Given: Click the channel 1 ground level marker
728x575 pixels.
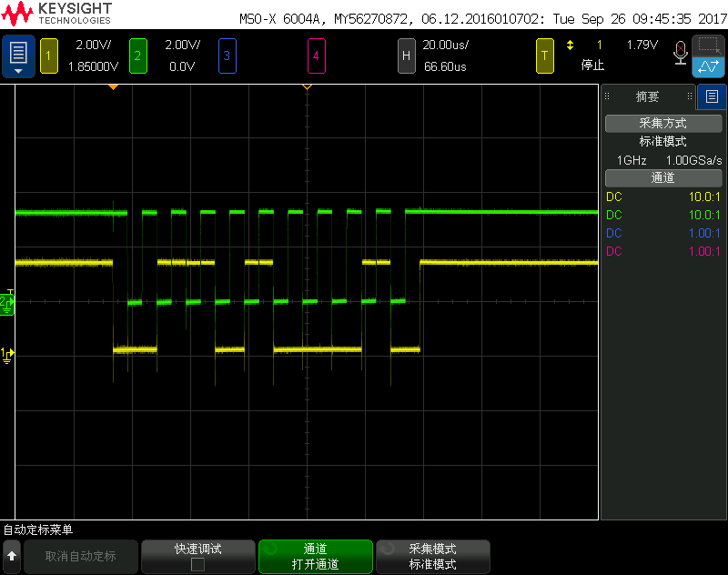Looking at the screenshot, I should (7, 356).
